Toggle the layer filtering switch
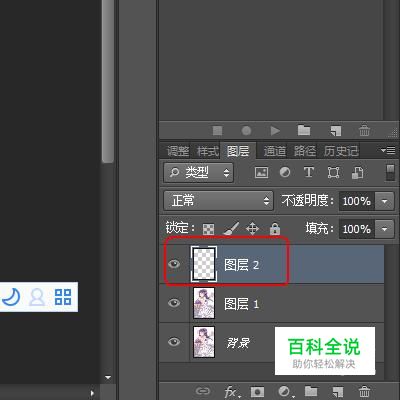The image size is (400, 400). point(390,173)
